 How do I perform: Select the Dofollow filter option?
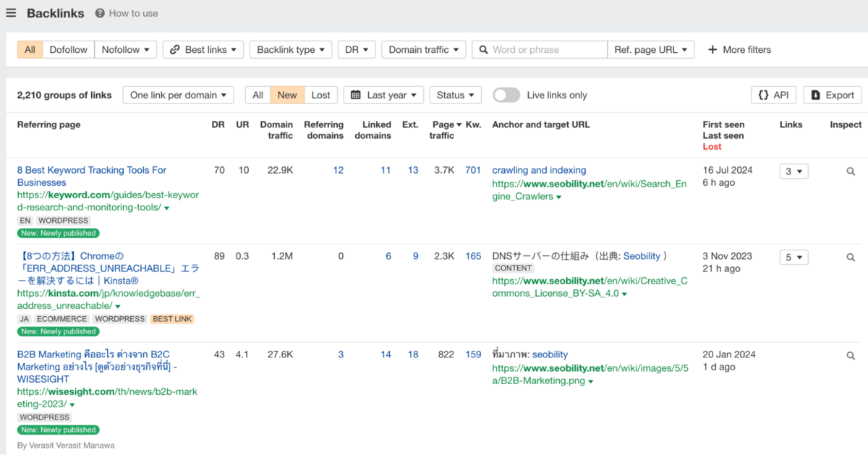[x=68, y=50]
